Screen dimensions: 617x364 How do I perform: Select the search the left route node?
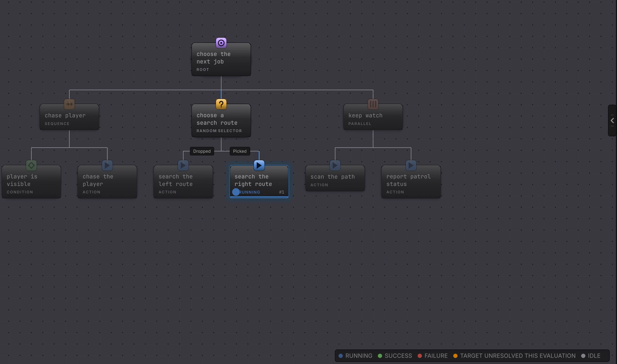coord(183,182)
